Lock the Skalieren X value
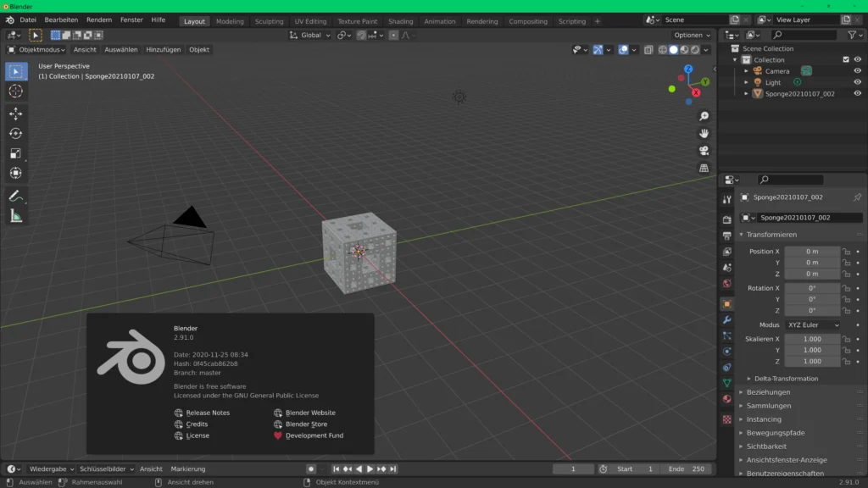This screenshot has width=868, height=488. pos(847,339)
